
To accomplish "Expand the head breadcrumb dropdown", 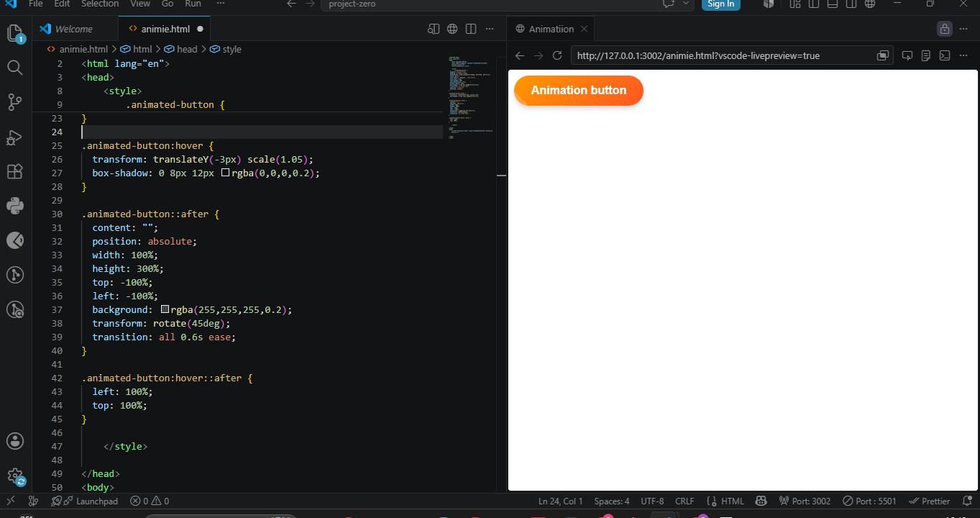I will tap(180, 49).
